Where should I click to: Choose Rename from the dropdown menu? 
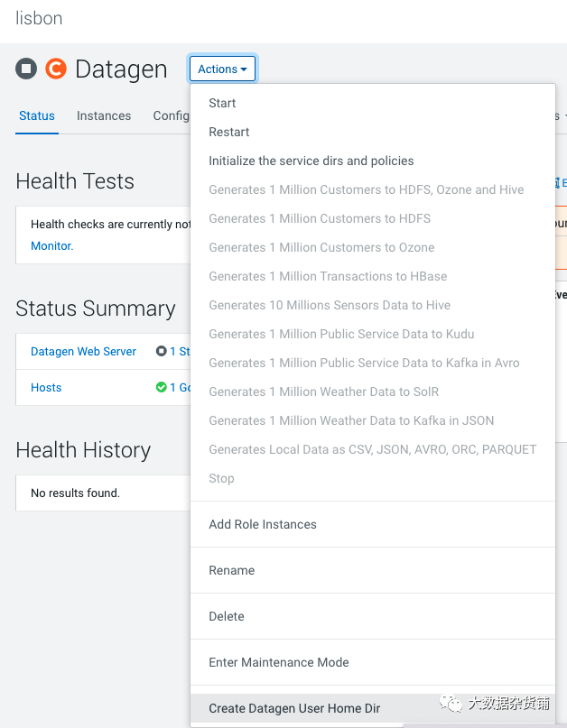tap(231, 571)
